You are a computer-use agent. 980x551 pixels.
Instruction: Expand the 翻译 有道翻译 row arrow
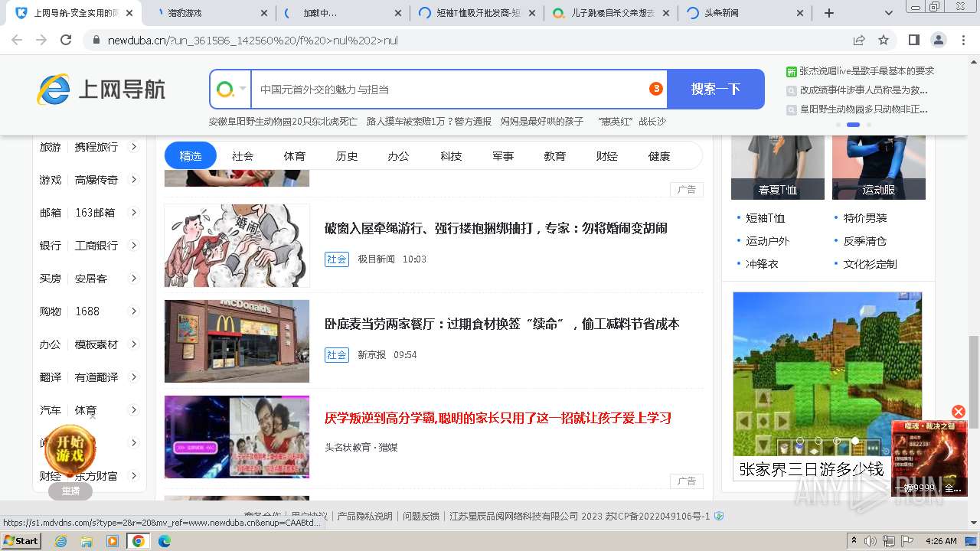coord(133,377)
